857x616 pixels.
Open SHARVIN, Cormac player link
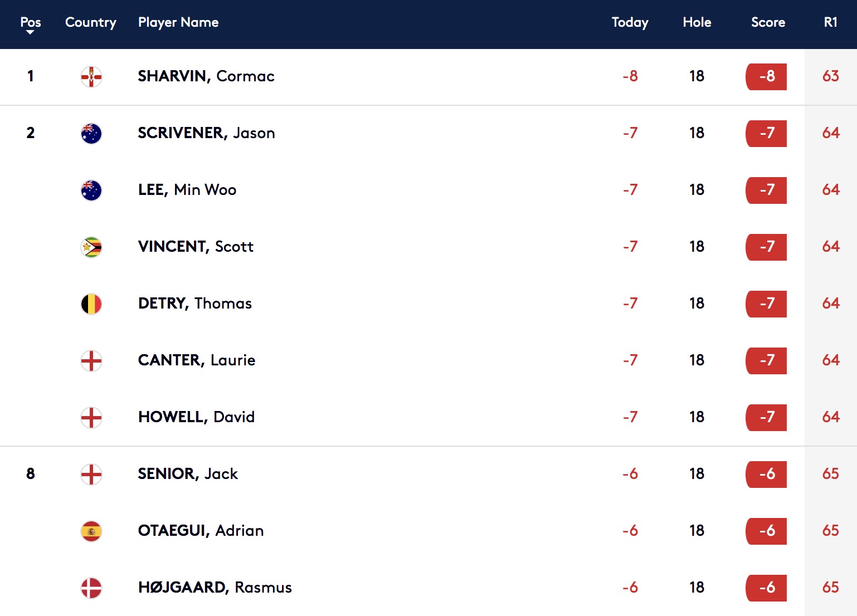tap(206, 76)
